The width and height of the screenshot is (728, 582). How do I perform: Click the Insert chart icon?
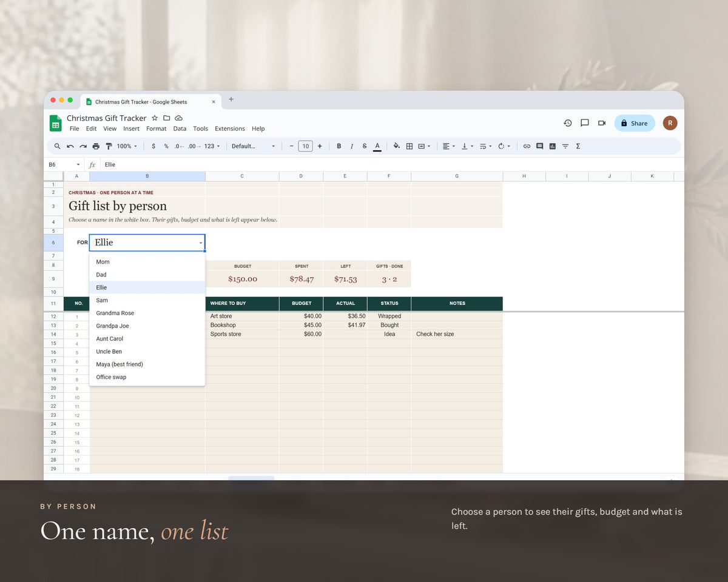coord(552,146)
